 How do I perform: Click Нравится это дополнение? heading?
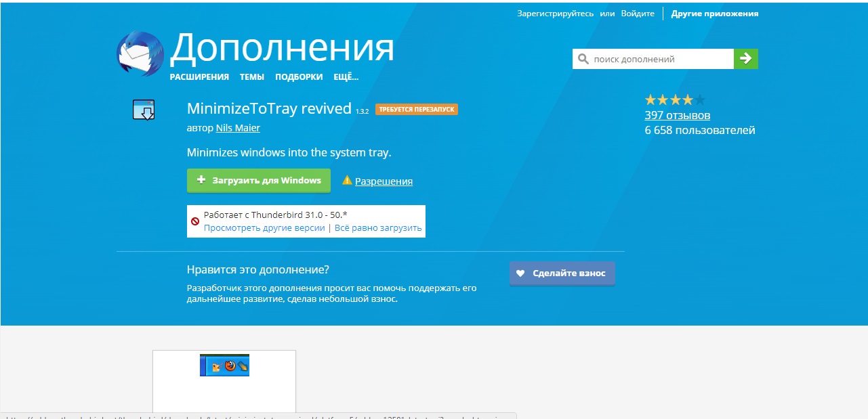click(x=257, y=269)
